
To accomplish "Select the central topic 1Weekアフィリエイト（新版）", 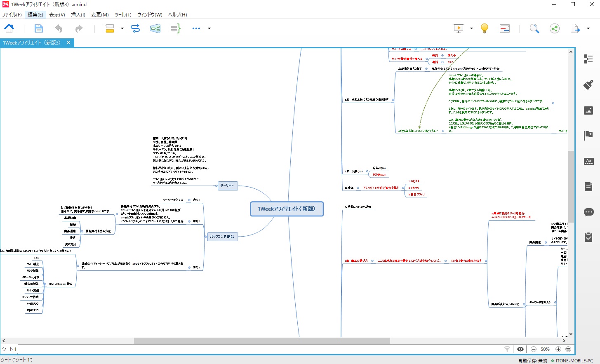I will [x=287, y=209].
